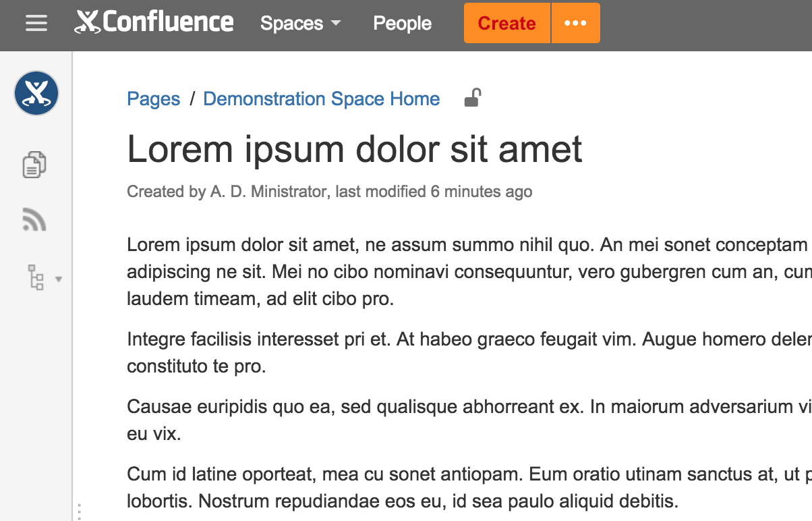812x521 pixels.
Task: Click the 'Lorem ipsum dolor sit amet' page title
Action: 354,149
